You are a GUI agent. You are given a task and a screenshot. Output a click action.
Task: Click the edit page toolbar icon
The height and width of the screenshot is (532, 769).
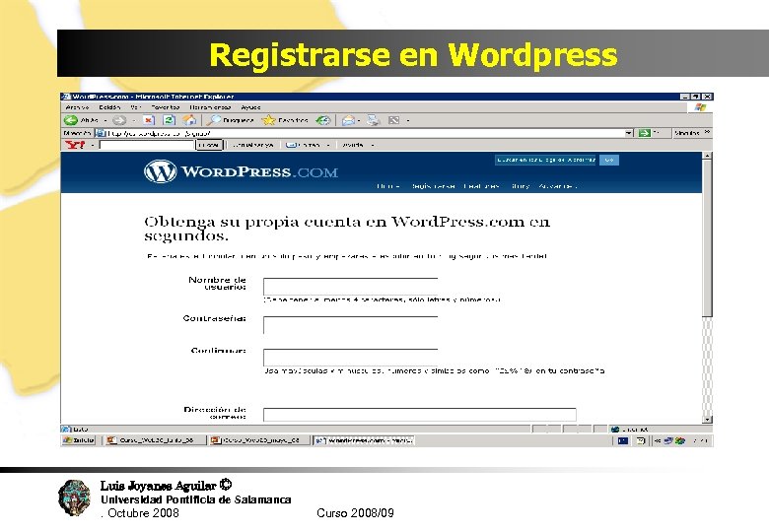point(393,120)
